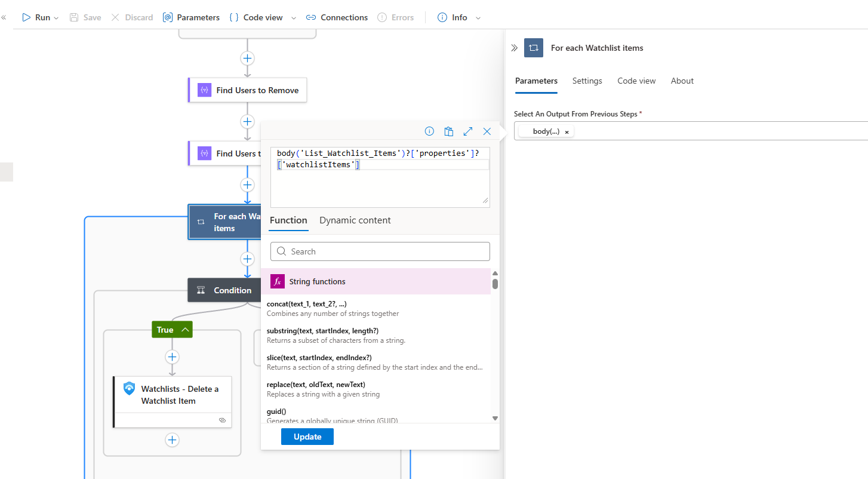This screenshot has width=868, height=479.
Task: Click the Update button
Action: point(307,437)
